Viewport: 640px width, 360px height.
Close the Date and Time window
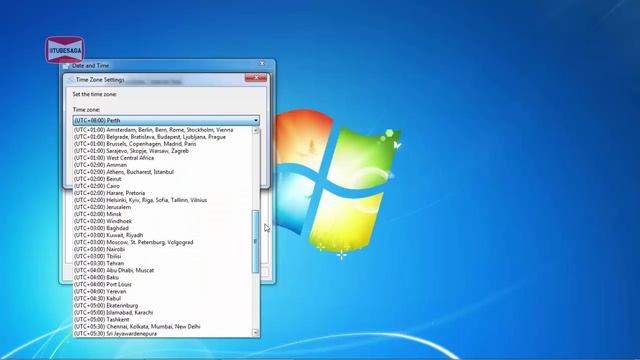262,64
